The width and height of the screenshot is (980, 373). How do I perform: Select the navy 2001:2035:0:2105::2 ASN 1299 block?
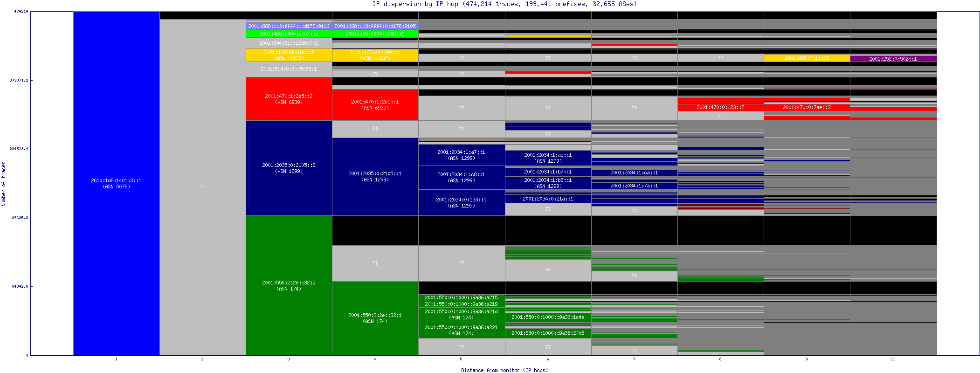click(x=289, y=168)
